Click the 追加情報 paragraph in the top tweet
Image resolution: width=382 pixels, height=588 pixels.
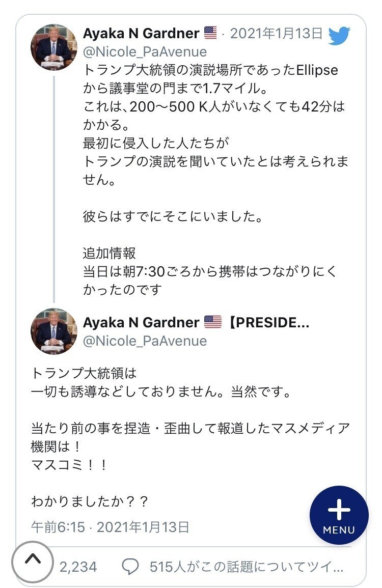pos(210,271)
